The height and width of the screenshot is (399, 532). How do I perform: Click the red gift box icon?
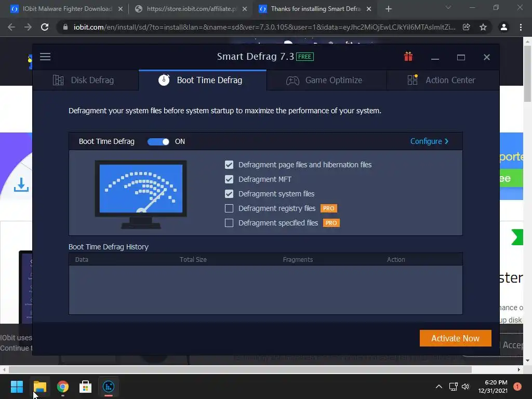tap(408, 56)
